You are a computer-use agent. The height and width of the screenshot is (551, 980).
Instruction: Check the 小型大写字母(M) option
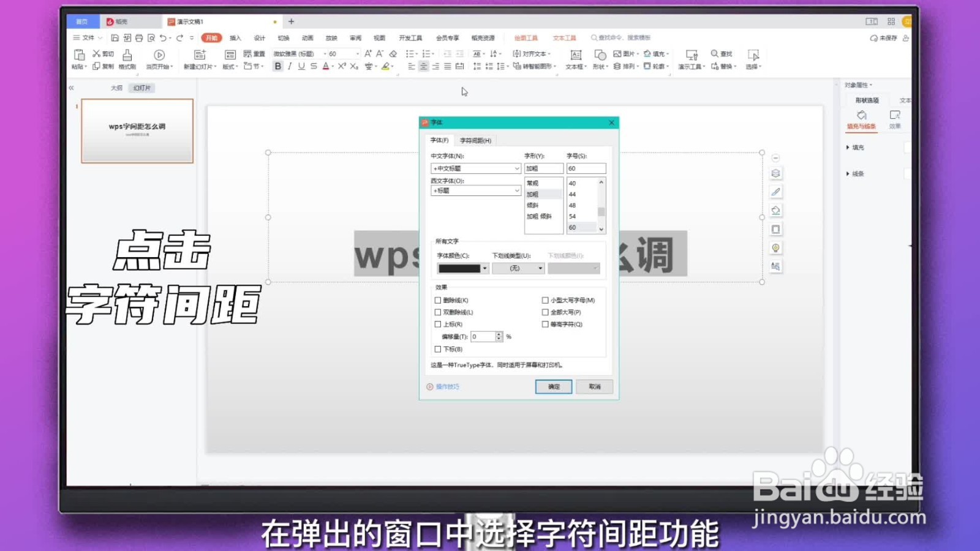tap(546, 300)
